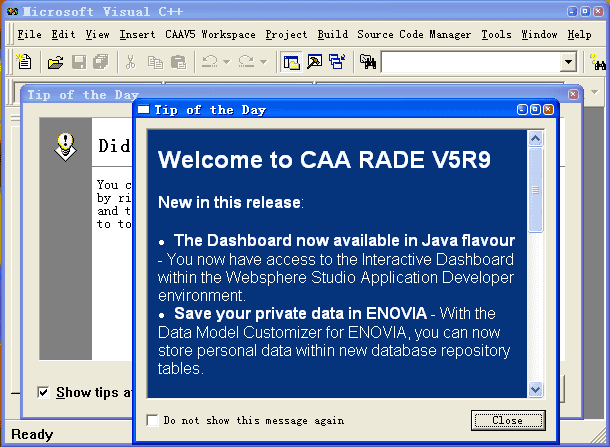This screenshot has width=610, height=447.
Task: Click the Find in Files binoculars icon
Action: [x=368, y=62]
